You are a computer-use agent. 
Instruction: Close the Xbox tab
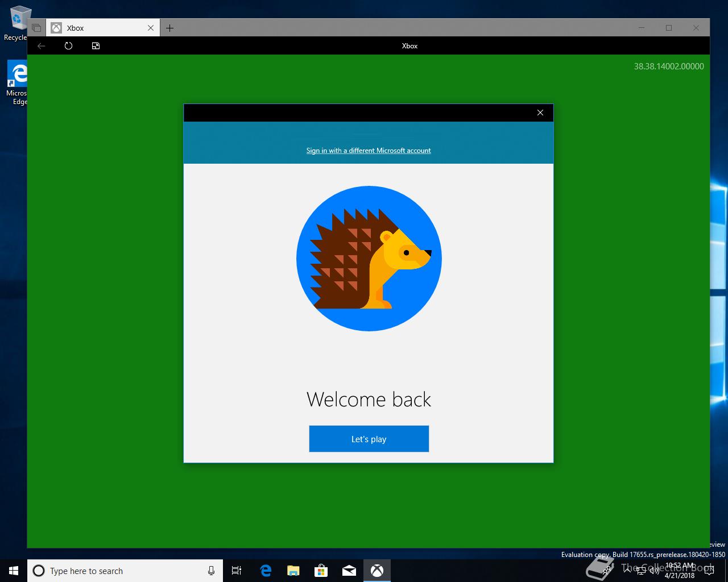(x=151, y=28)
